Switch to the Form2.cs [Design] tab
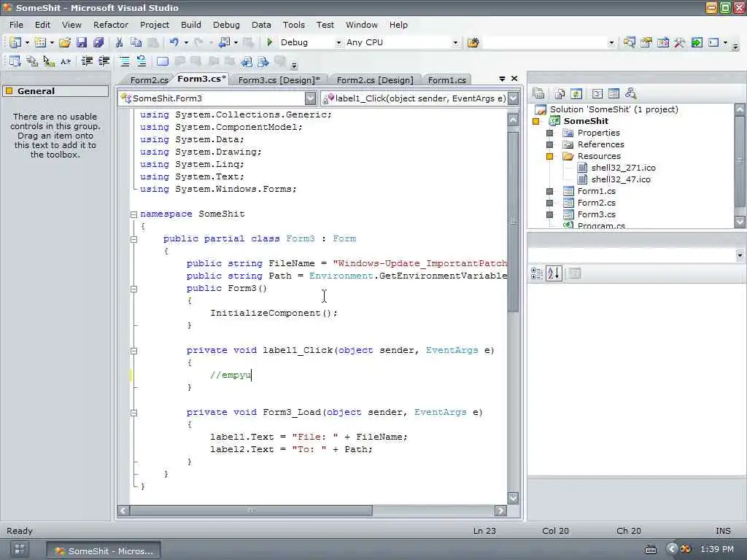747x560 pixels. point(375,80)
